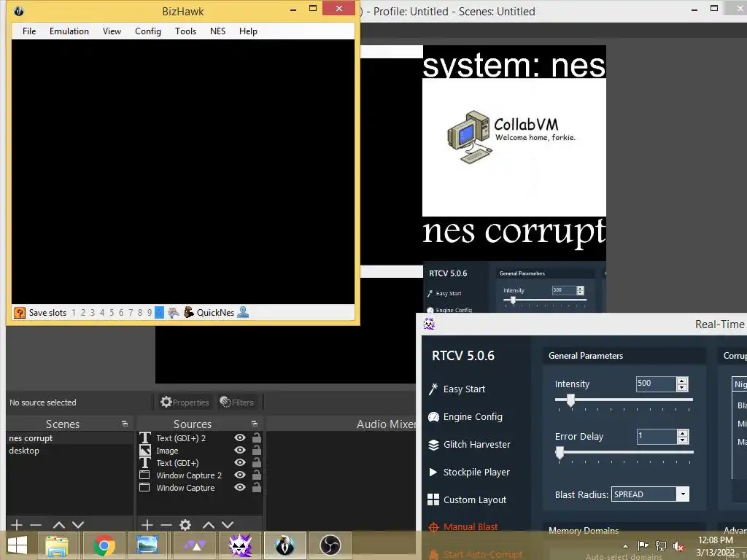Open the BizHawk Help menu
This screenshot has width=747, height=560.
[248, 31]
